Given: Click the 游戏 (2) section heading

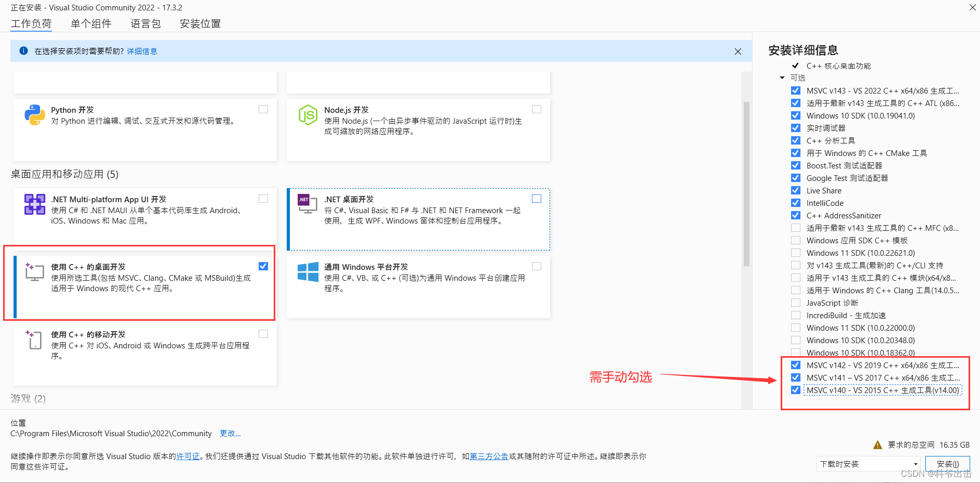Looking at the screenshot, I should [28, 399].
